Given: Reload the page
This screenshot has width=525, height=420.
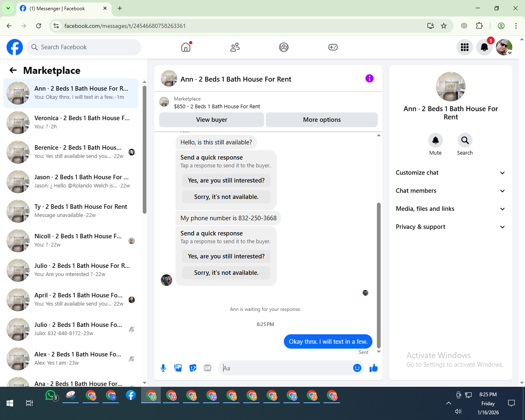Looking at the screenshot, I should [39, 26].
